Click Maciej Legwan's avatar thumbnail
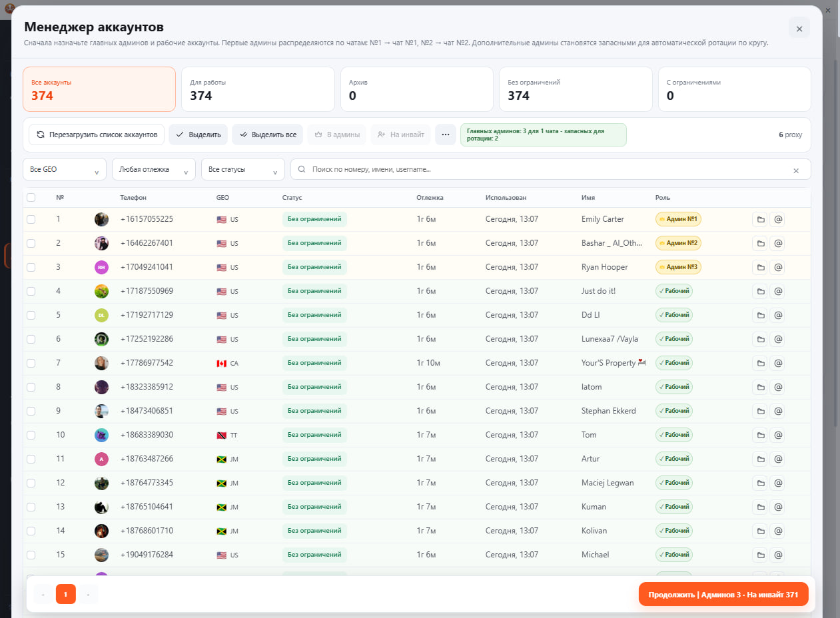The image size is (840, 618). point(101,483)
